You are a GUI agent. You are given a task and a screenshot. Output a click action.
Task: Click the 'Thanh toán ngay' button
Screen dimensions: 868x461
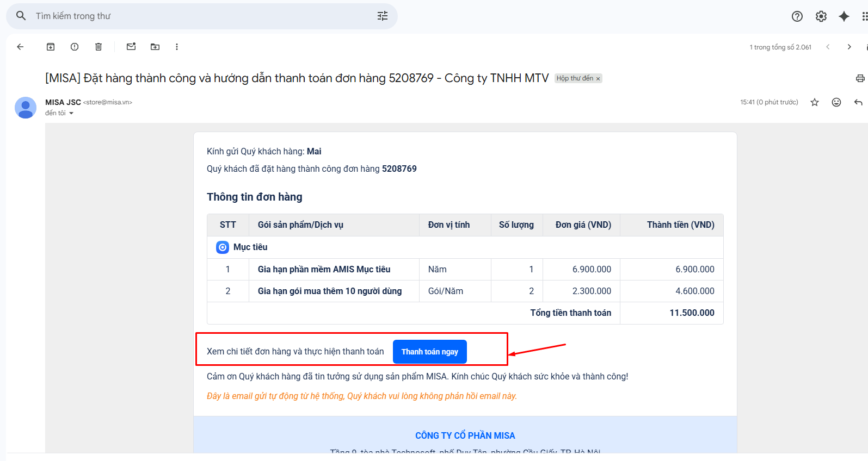click(430, 352)
